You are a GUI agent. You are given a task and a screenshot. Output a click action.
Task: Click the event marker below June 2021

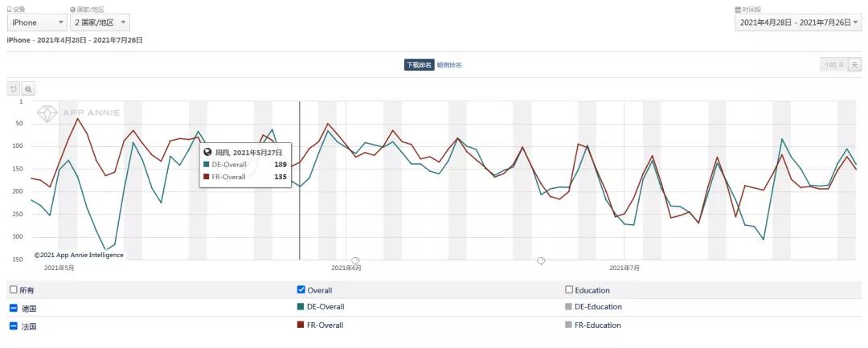click(356, 261)
